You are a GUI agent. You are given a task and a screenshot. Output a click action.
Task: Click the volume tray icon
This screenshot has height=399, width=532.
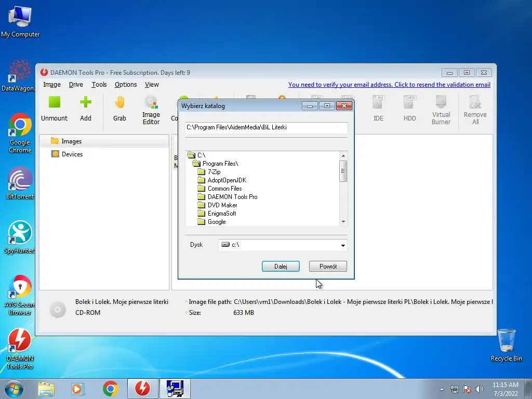pos(480,389)
